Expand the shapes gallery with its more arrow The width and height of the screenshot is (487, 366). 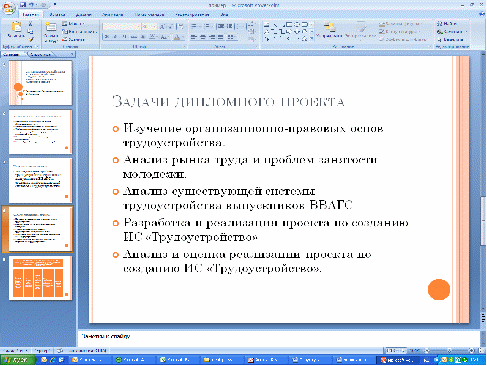312,39
